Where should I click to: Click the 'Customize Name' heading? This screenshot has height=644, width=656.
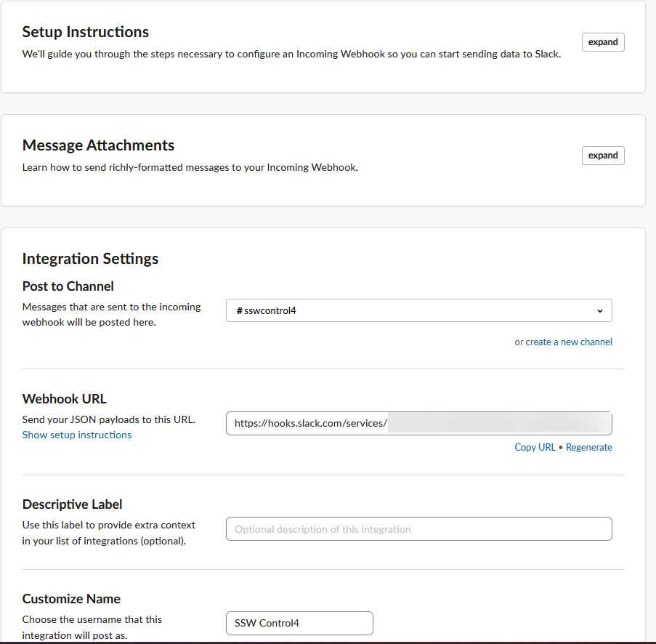pyautogui.click(x=71, y=599)
